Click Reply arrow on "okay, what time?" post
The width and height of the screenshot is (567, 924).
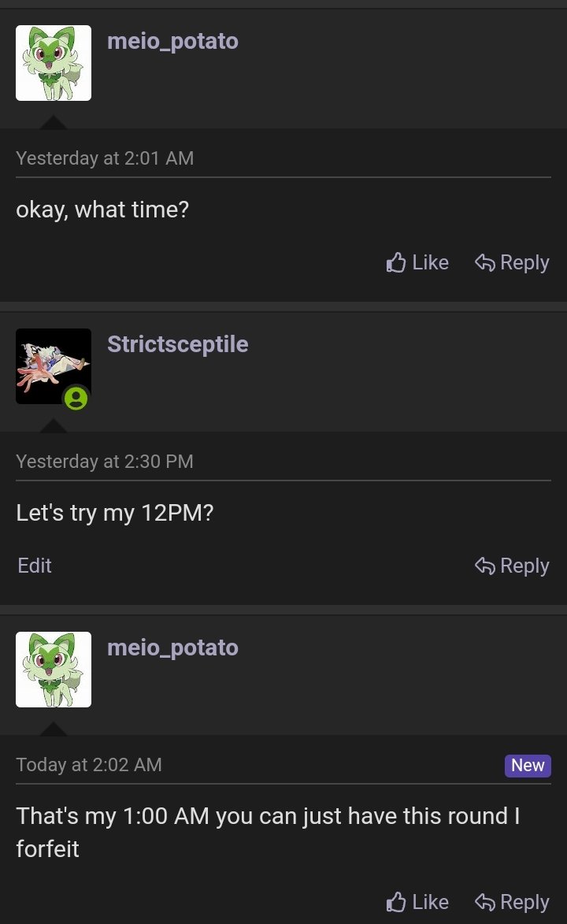(485, 262)
